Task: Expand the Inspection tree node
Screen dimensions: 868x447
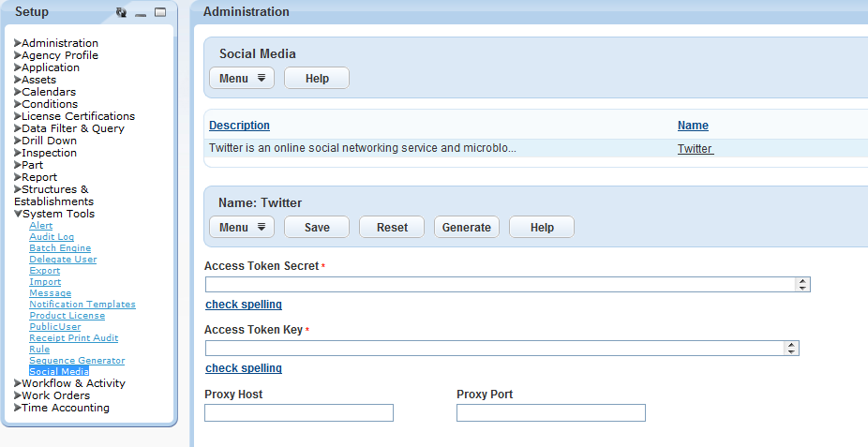Action: coord(18,153)
